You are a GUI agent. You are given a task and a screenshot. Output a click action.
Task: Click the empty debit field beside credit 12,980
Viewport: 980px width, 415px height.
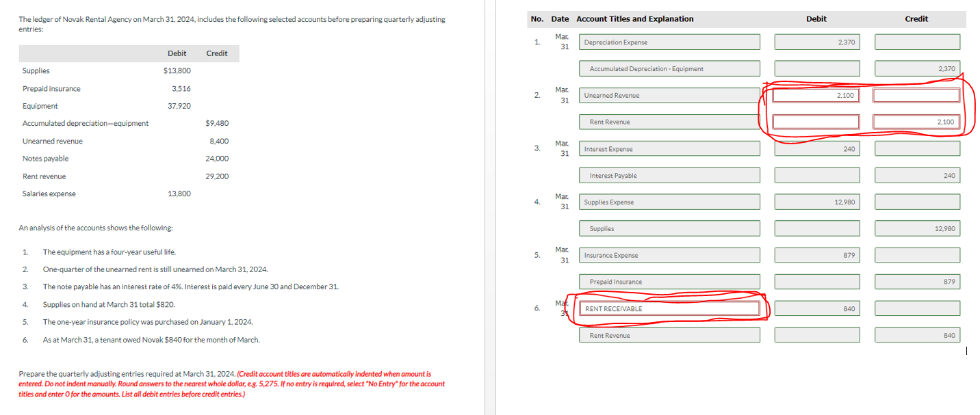817,228
